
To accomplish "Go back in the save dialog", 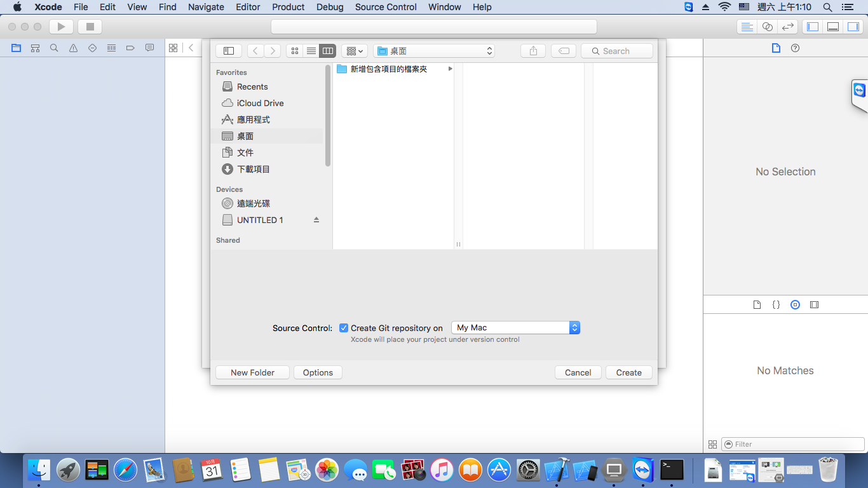I will [255, 51].
